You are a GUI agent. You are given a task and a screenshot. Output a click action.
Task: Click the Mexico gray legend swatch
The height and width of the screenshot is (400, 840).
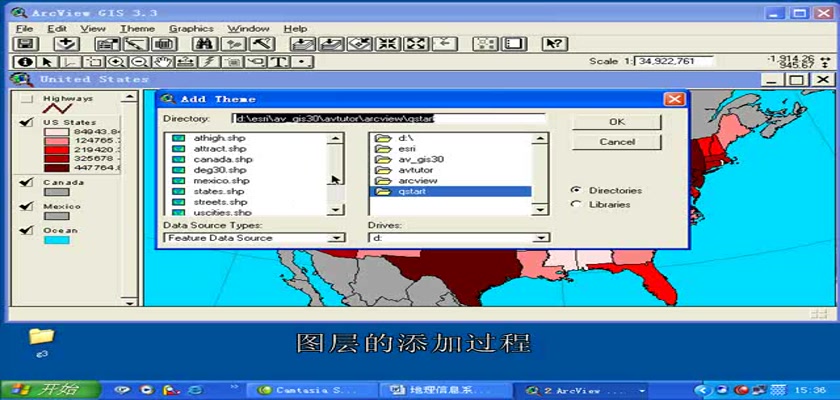(56, 216)
